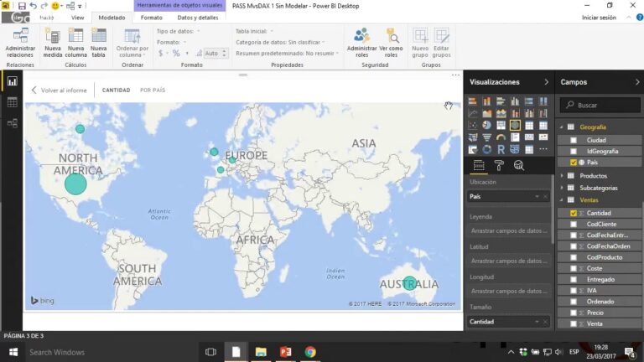Check the CodCliente field checkbox
Image resolution: width=644 pixels, height=362 pixels.
click(x=574, y=224)
